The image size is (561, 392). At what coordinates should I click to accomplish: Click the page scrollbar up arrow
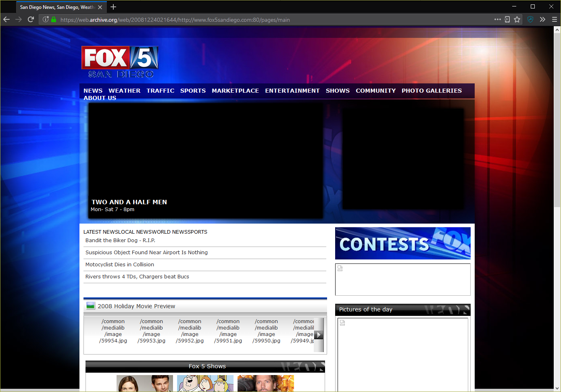(557, 29)
